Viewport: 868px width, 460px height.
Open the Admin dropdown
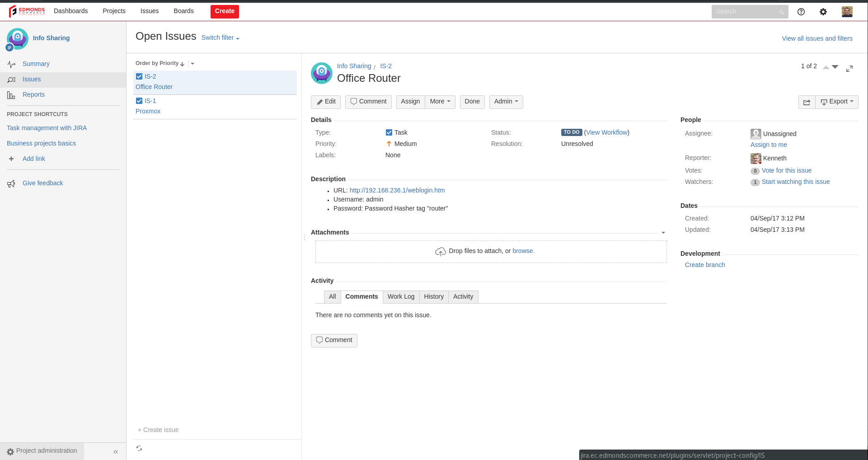point(506,102)
